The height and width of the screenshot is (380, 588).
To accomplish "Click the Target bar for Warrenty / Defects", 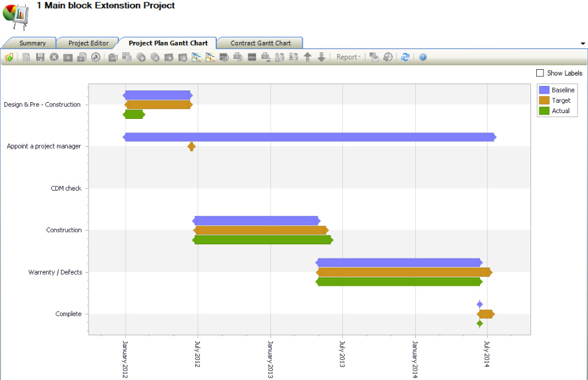I will click(x=404, y=272).
